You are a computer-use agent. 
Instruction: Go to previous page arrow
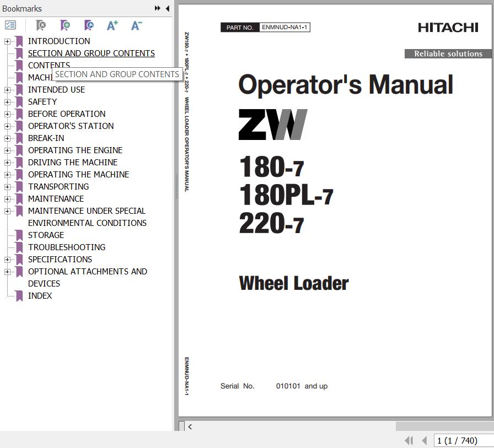(x=425, y=440)
